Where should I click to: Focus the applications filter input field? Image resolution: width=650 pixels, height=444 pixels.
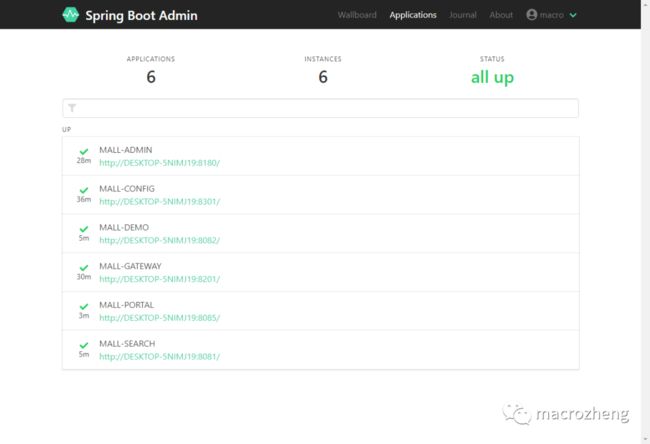point(320,108)
